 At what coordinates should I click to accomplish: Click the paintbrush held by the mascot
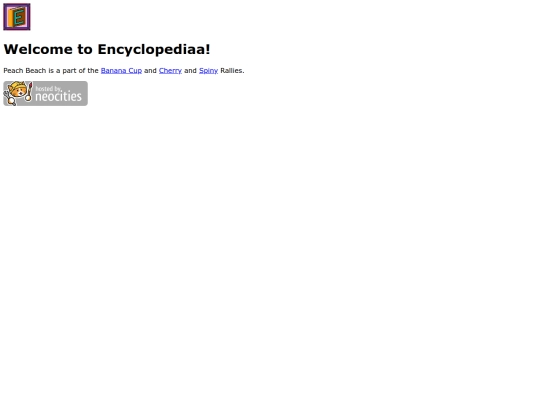point(29,92)
